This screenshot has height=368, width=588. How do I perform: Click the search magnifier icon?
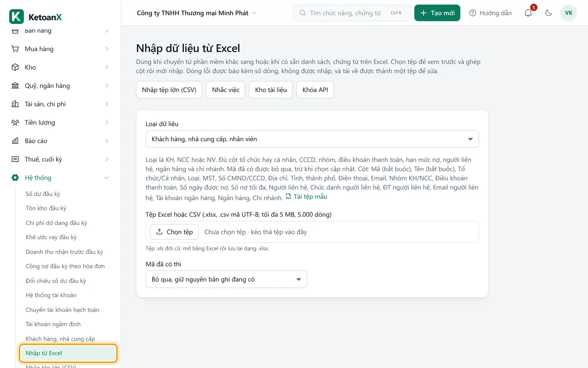click(302, 13)
